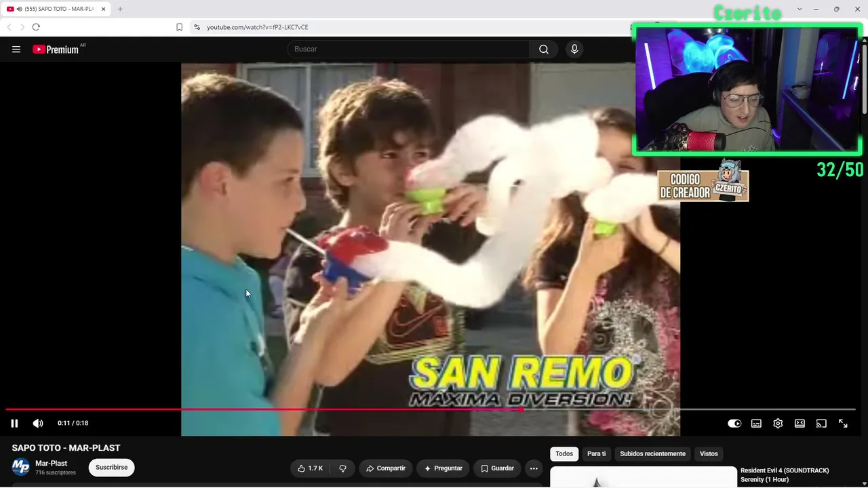868x488 pixels.
Task: Pause the video playback
Action: (x=14, y=423)
